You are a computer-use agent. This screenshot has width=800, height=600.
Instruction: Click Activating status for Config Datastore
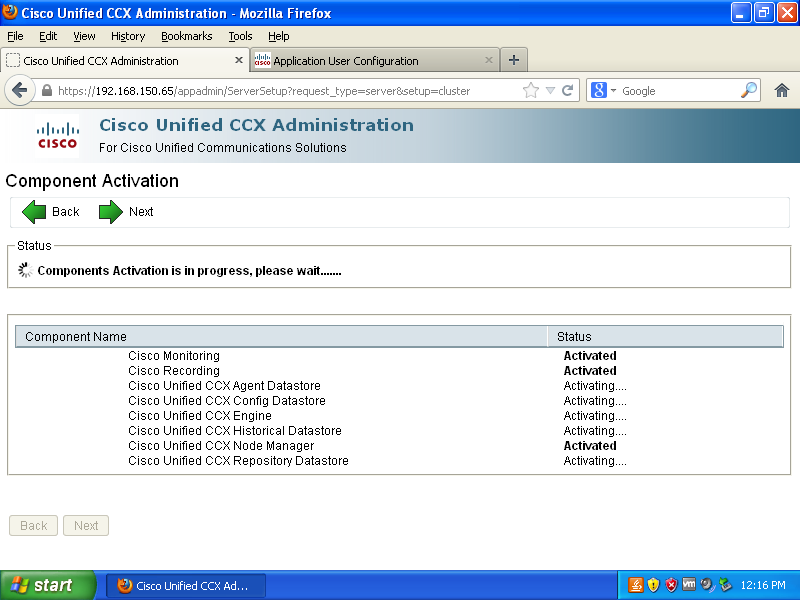pyautogui.click(x=595, y=401)
